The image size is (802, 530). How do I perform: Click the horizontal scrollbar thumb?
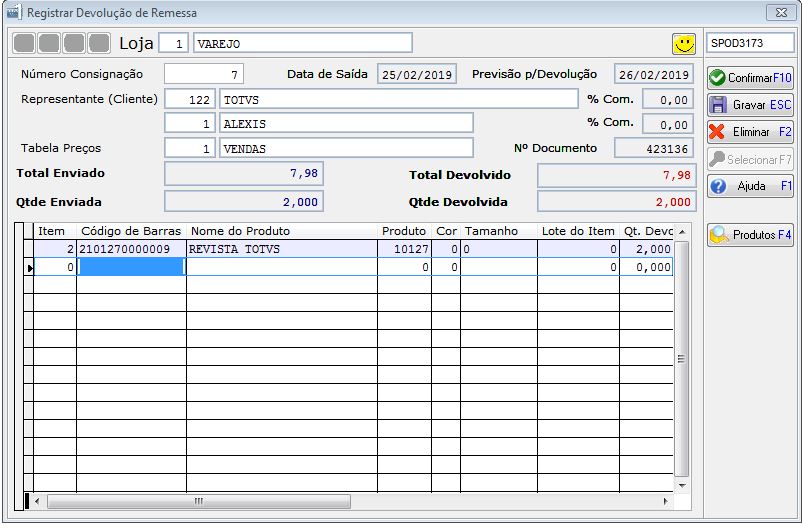(x=199, y=501)
